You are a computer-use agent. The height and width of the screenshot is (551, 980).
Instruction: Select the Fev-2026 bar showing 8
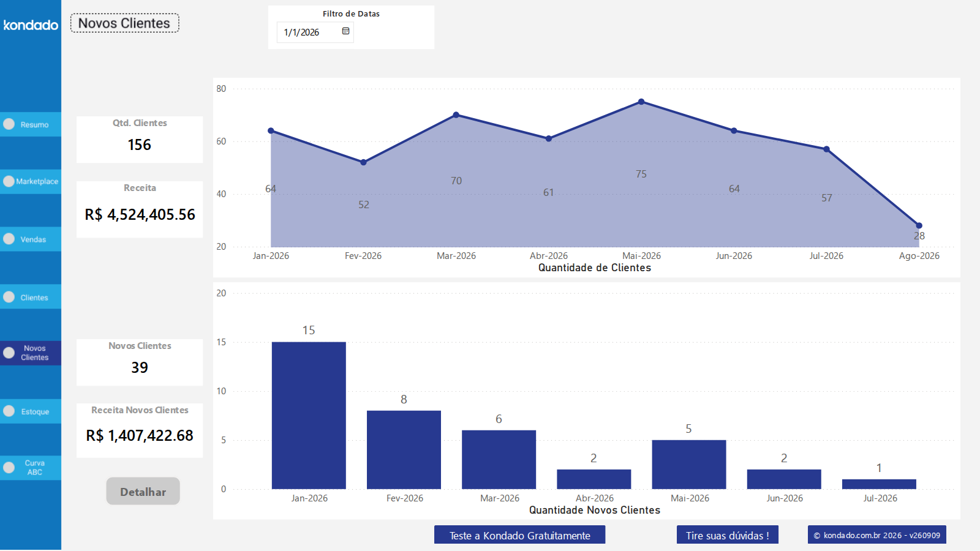coord(404,450)
